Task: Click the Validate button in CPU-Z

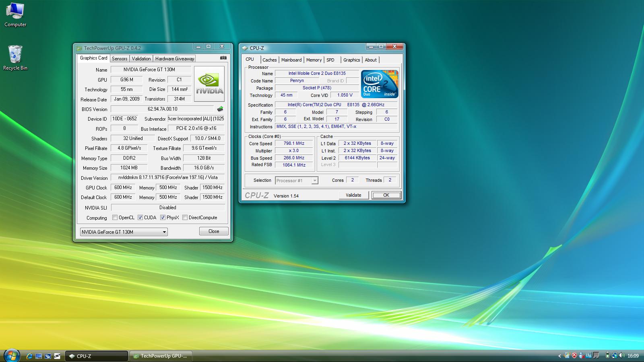Action: point(353,195)
